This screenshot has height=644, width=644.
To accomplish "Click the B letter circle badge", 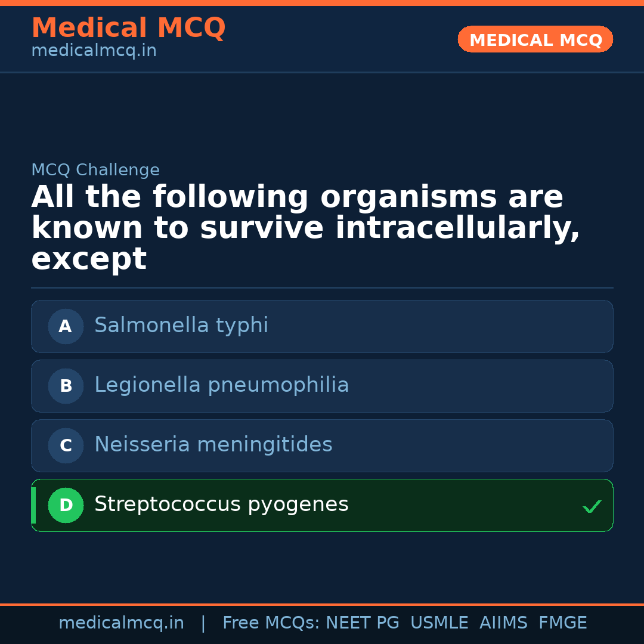I will pos(66,386).
